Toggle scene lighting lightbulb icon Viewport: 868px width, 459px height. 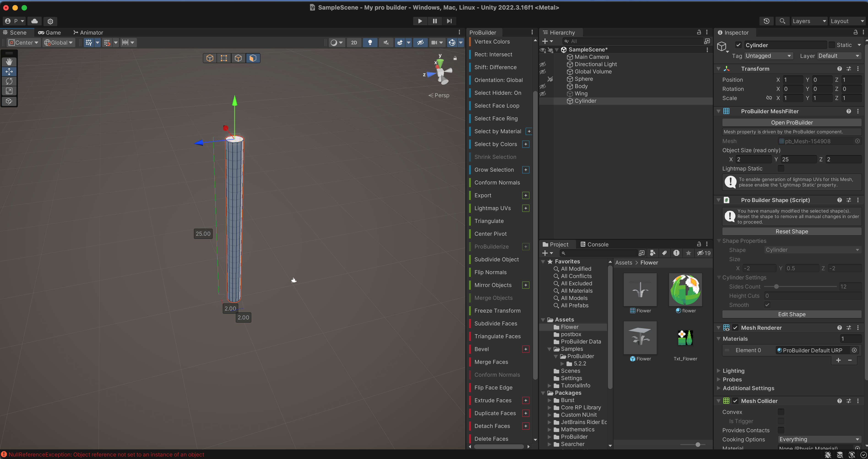pyautogui.click(x=370, y=42)
